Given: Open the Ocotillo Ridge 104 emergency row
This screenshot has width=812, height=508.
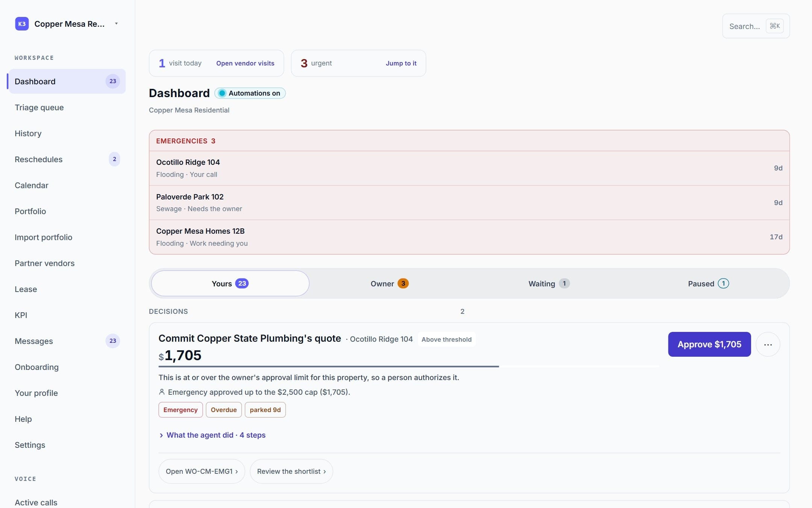Looking at the screenshot, I should coord(469,168).
